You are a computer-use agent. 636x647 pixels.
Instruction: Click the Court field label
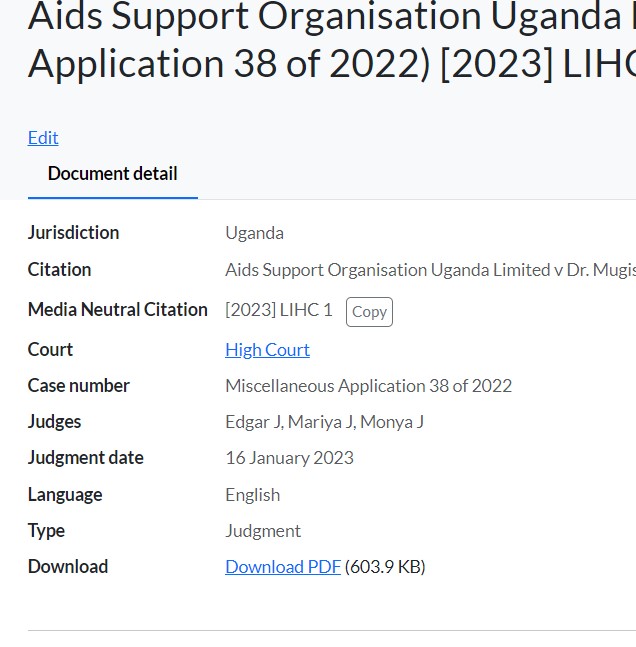(x=50, y=350)
